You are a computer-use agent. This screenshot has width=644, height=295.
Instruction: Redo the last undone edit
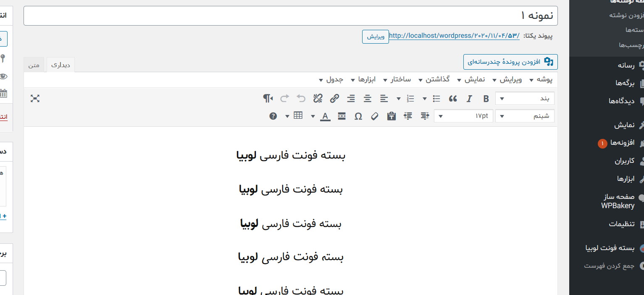click(285, 99)
